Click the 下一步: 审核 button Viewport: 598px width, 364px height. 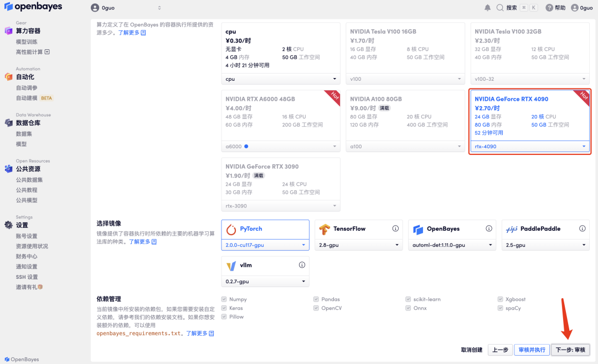(x=570, y=350)
